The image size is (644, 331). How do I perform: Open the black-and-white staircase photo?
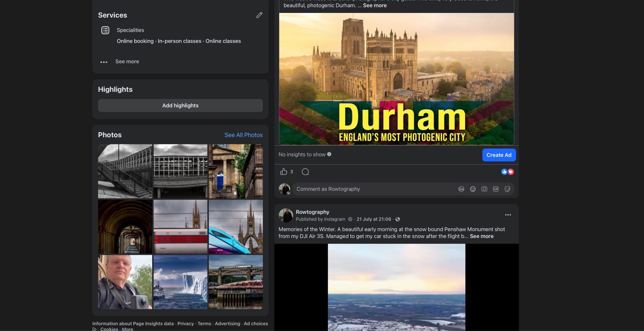(x=125, y=171)
